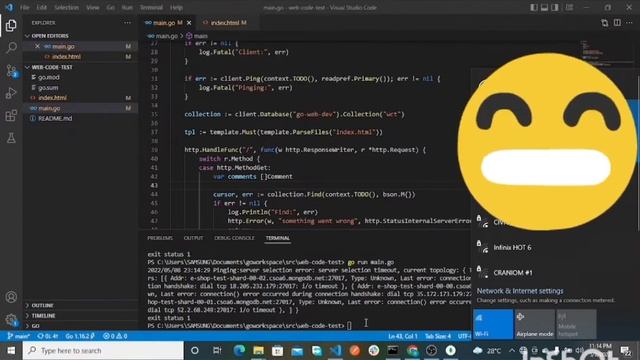Screen dimensions: 640x360
Task: Click Go 1.16.2 version in status bar
Action: pyautogui.click(x=80, y=336)
